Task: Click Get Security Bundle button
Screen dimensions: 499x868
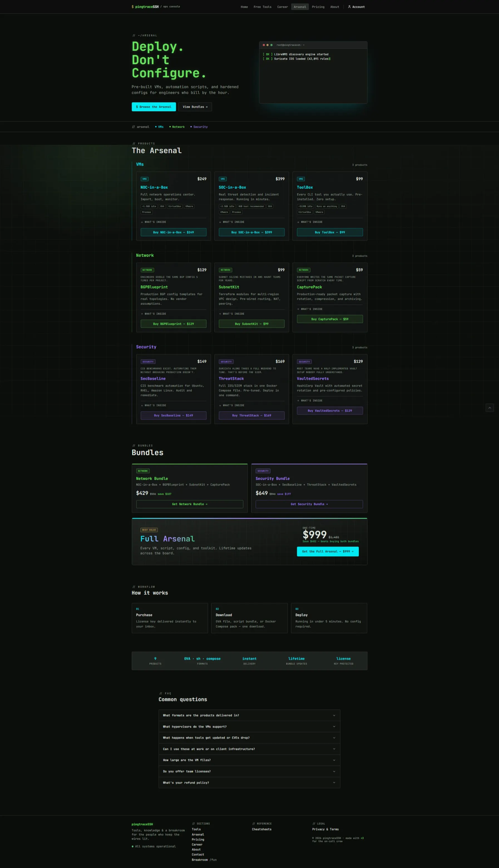Action: 309,504
